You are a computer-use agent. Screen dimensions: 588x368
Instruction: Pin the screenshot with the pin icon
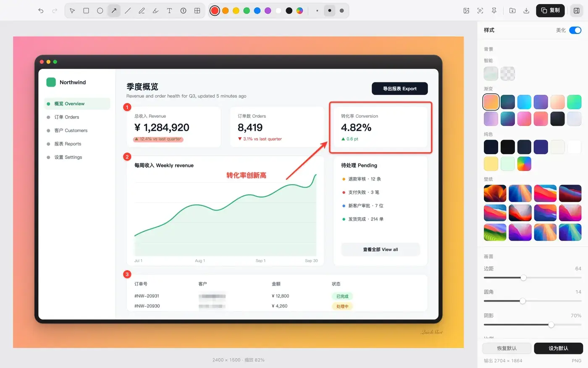(494, 11)
